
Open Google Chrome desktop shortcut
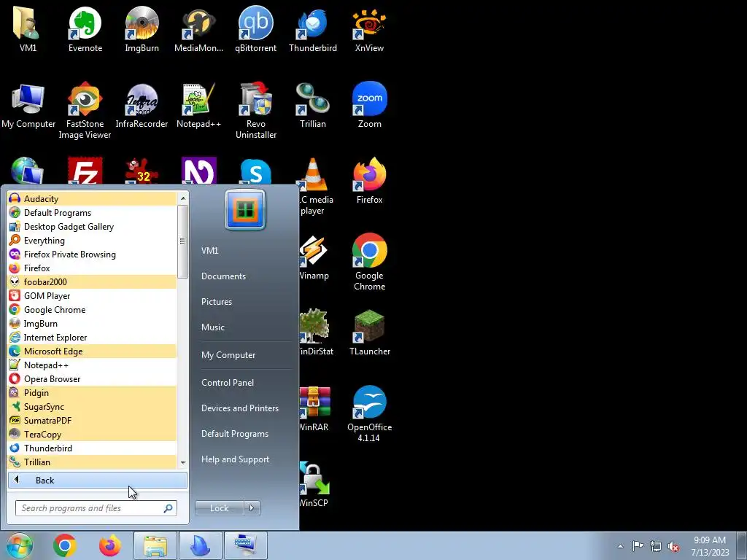(369, 262)
